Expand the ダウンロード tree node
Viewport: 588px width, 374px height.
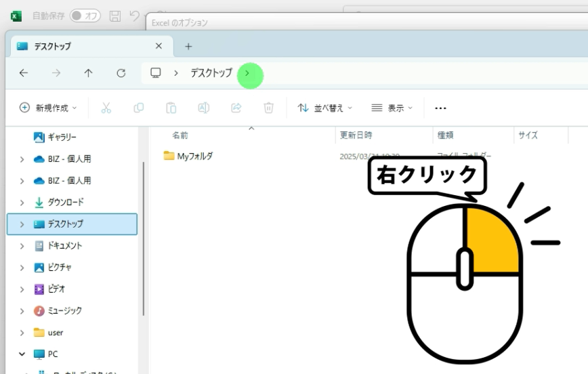22,203
